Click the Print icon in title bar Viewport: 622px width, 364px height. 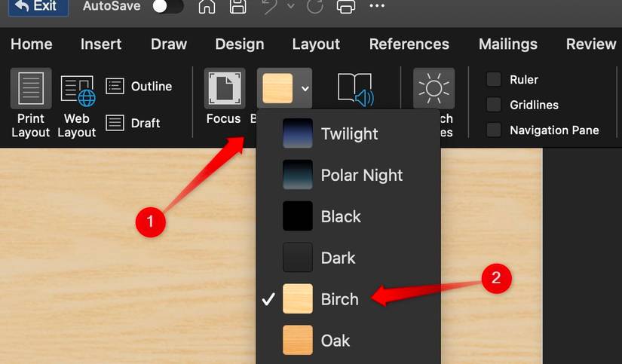pos(346,8)
